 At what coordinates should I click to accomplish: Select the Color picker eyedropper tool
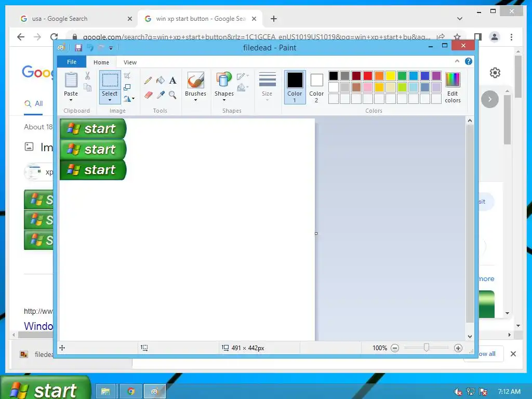click(160, 95)
